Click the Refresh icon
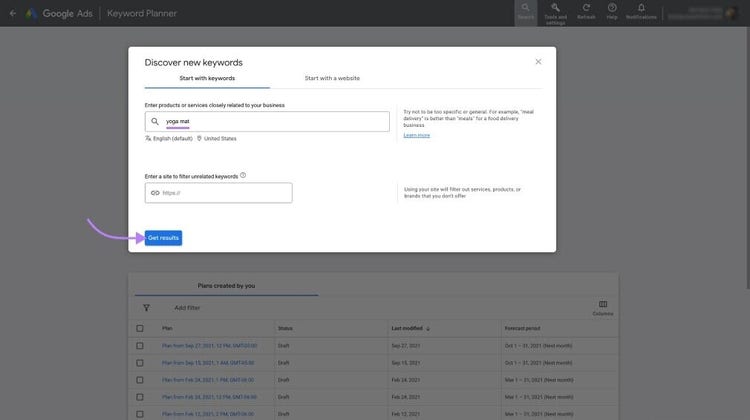Screen dimensions: 750x420 coord(586,8)
